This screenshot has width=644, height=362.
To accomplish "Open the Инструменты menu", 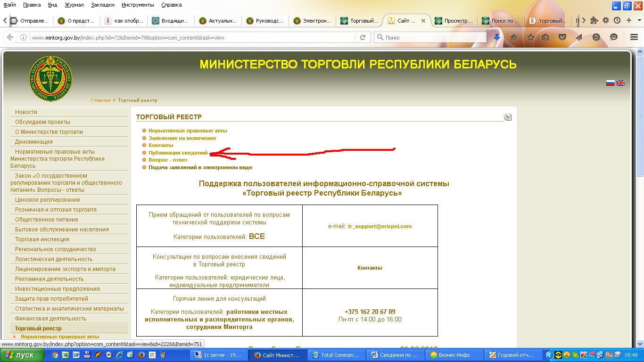I will click(138, 5).
